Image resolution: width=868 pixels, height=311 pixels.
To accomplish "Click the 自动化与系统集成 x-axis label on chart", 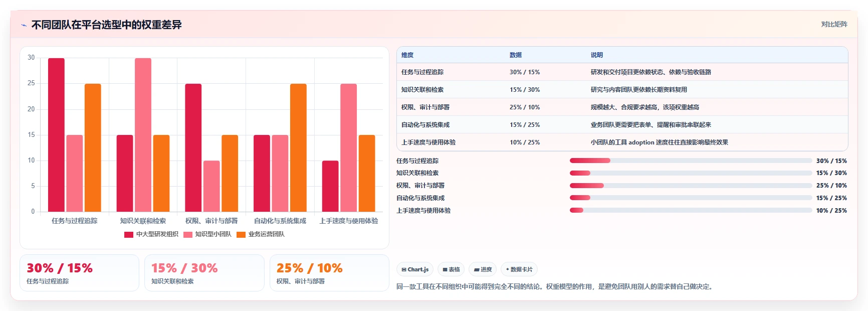I will (280, 221).
